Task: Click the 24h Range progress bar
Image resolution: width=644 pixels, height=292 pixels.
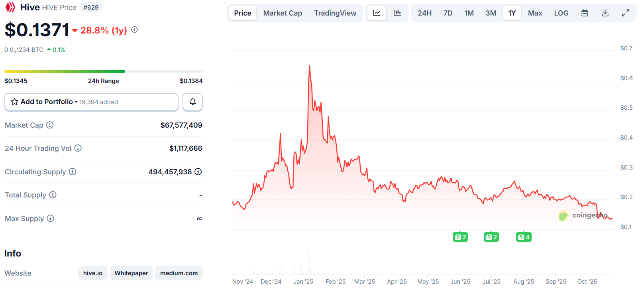Action: coord(104,71)
